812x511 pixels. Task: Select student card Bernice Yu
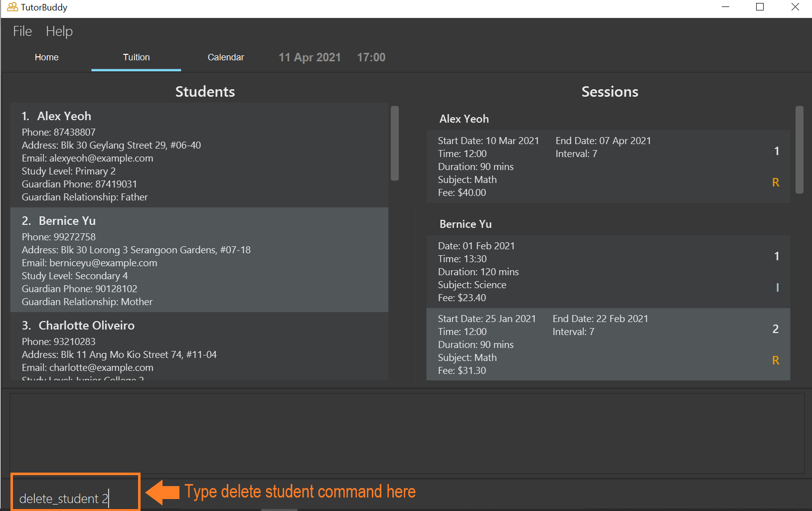[199, 260]
